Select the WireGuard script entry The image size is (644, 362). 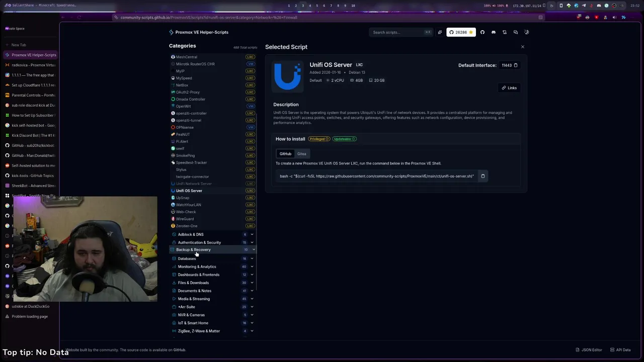[x=213, y=219]
